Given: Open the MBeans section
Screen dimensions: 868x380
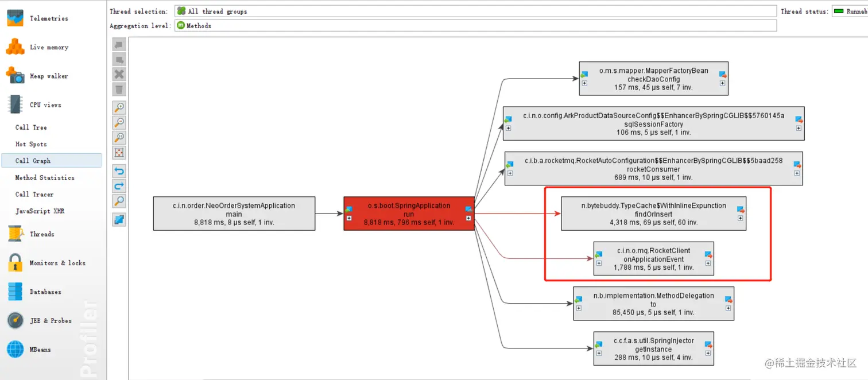Looking at the screenshot, I should [x=29, y=349].
